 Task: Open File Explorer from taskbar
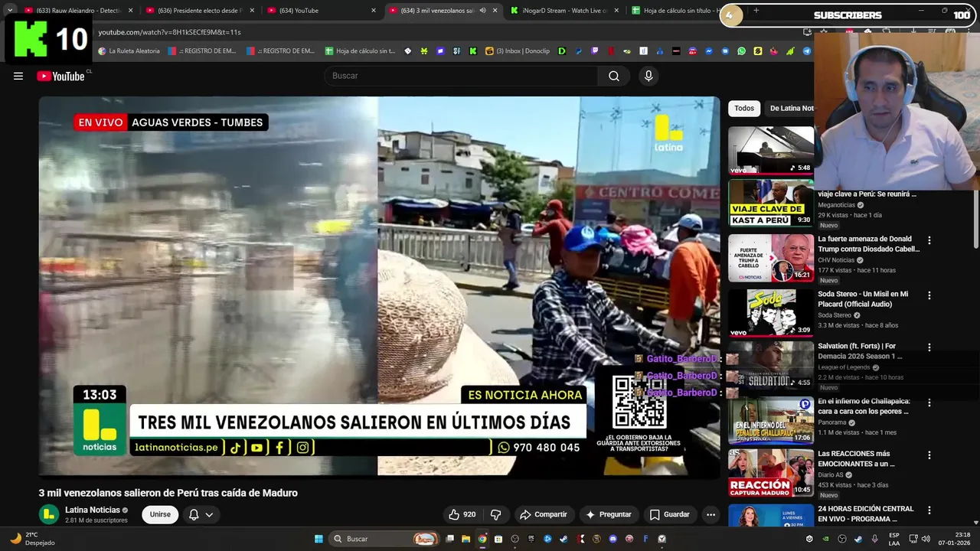coord(465,539)
